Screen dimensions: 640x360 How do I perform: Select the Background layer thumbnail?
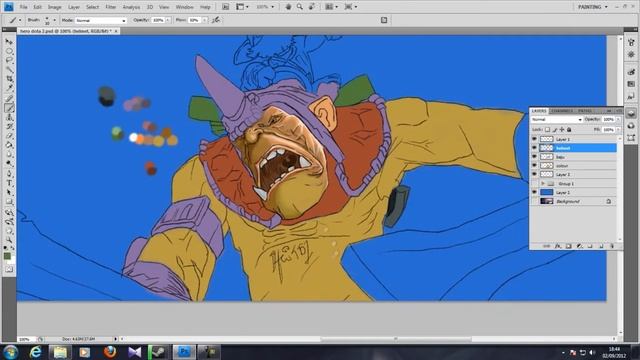click(547, 201)
